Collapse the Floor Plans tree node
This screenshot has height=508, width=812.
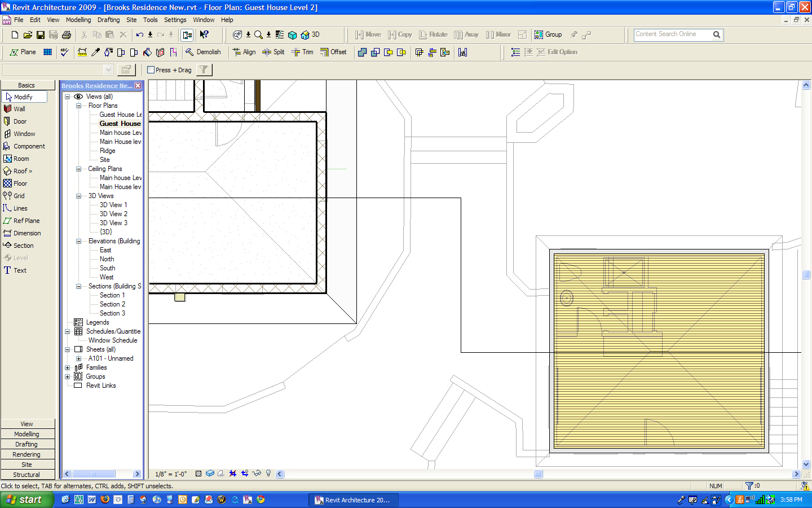click(78, 106)
